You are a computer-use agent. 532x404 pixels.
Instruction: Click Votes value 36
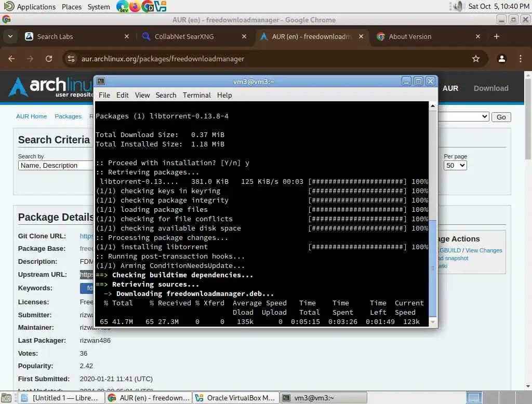84,353
